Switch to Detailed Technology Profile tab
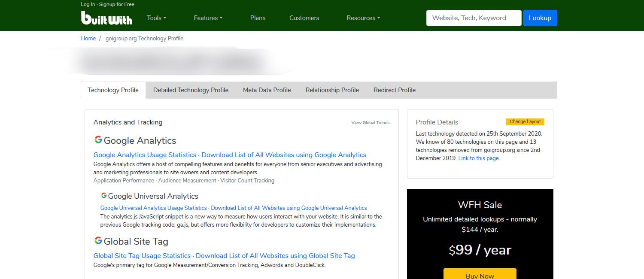Viewport: 644px width, 279px height. coord(191,90)
